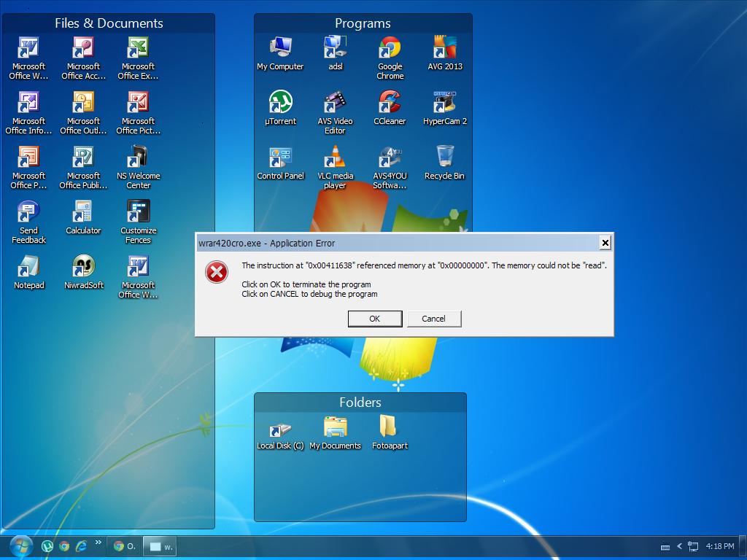The height and width of the screenshot is (560, 747).
Task: Click OK to terminate the program
Action: click(x=375, y=319)
